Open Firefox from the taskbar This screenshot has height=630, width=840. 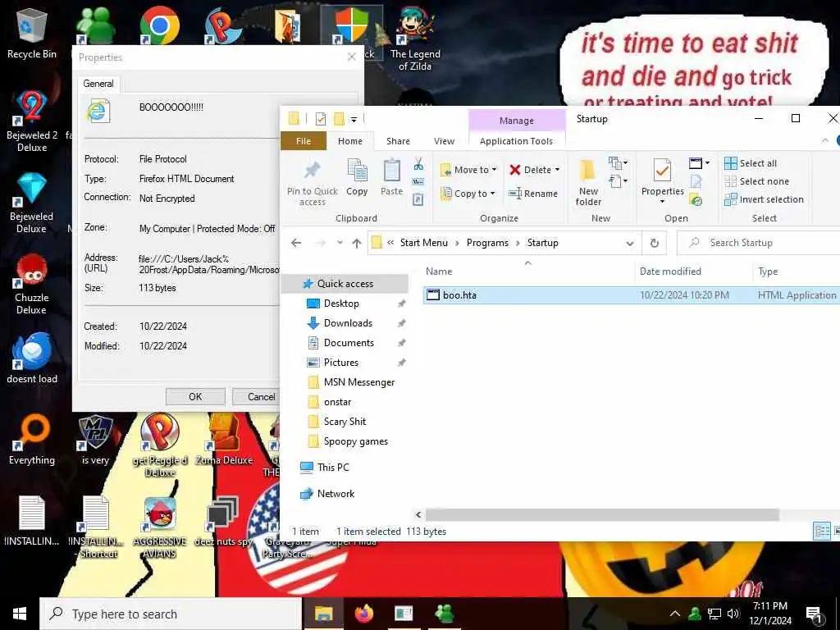[364, 614]
